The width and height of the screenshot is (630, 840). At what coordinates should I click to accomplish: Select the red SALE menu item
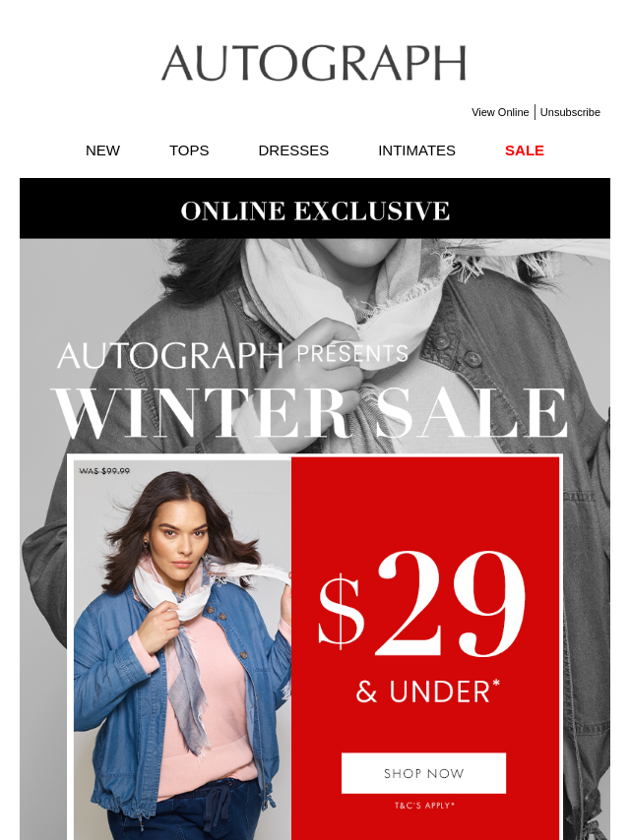(525, 150)
